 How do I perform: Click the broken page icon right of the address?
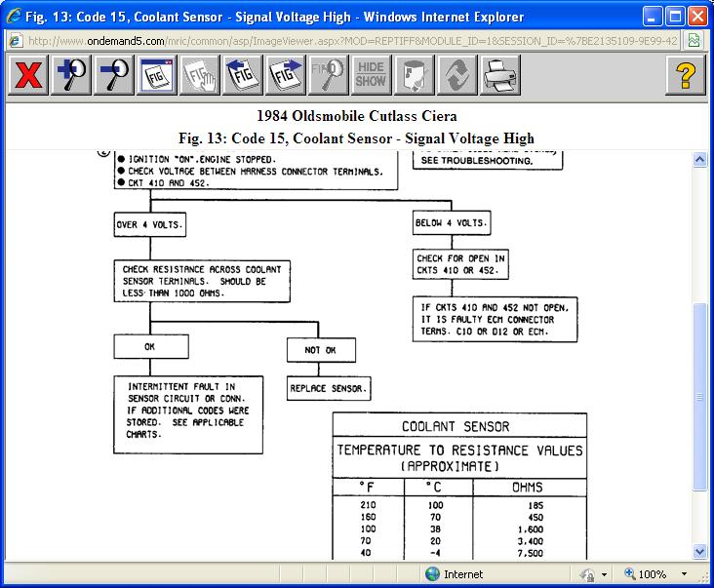click(x=694, y=41)
